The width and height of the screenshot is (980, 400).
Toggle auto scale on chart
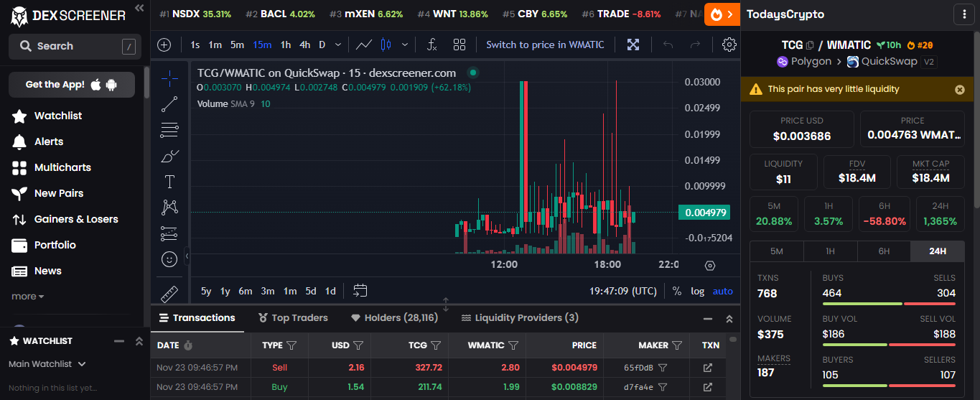point(723,291)
